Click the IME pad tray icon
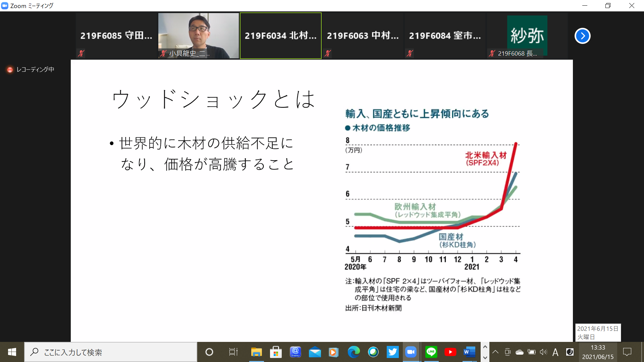 click(x=570, y=352)
